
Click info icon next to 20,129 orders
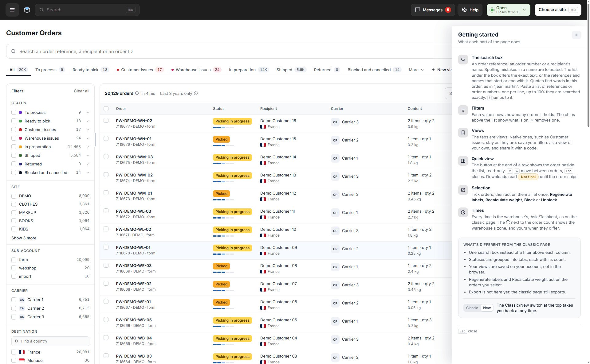coord(137,93)
